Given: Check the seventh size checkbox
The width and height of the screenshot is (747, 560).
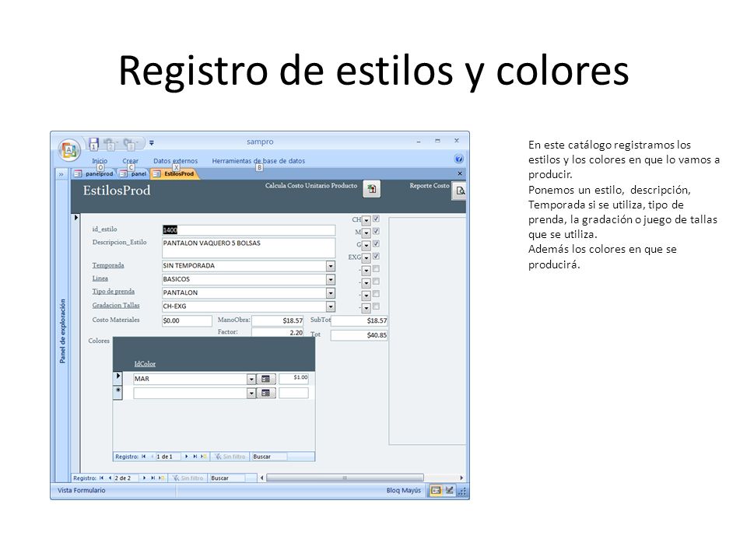Looking at the screenshot, I should point(376,294).
